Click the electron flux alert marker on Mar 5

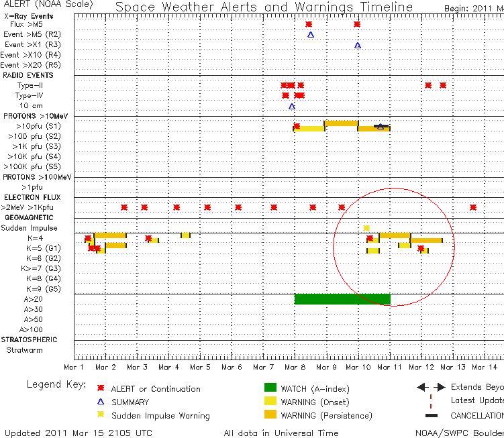[207, 207]
